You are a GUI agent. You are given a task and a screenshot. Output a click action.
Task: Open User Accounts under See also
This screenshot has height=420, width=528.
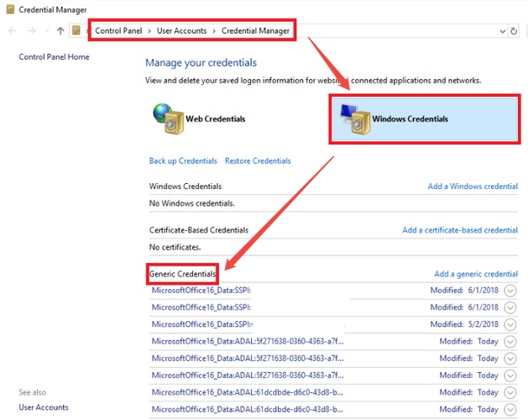pyautogui.click(x=44, y=407)
